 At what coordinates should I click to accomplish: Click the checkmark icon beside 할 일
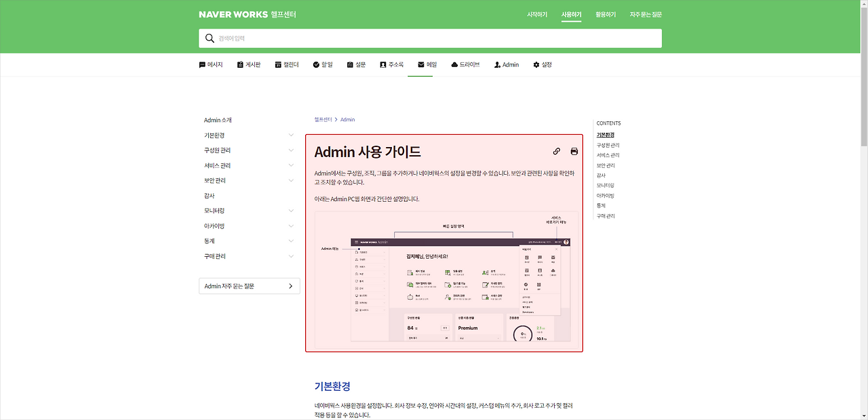pyautogui.click(x=316, y=65)
